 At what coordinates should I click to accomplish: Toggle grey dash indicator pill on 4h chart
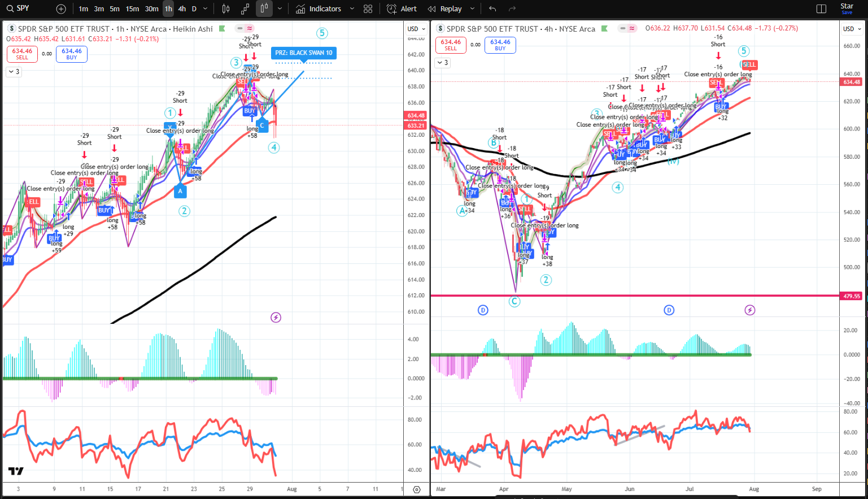622,28
